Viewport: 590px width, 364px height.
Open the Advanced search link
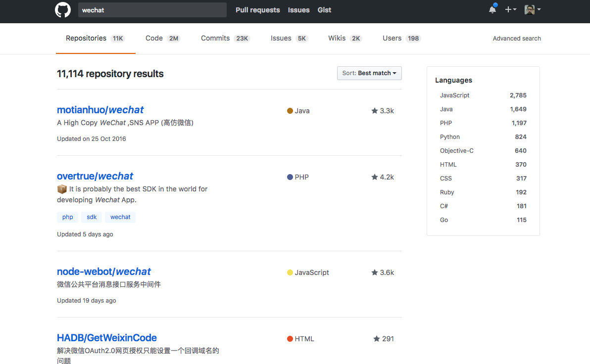click(517, 39)
